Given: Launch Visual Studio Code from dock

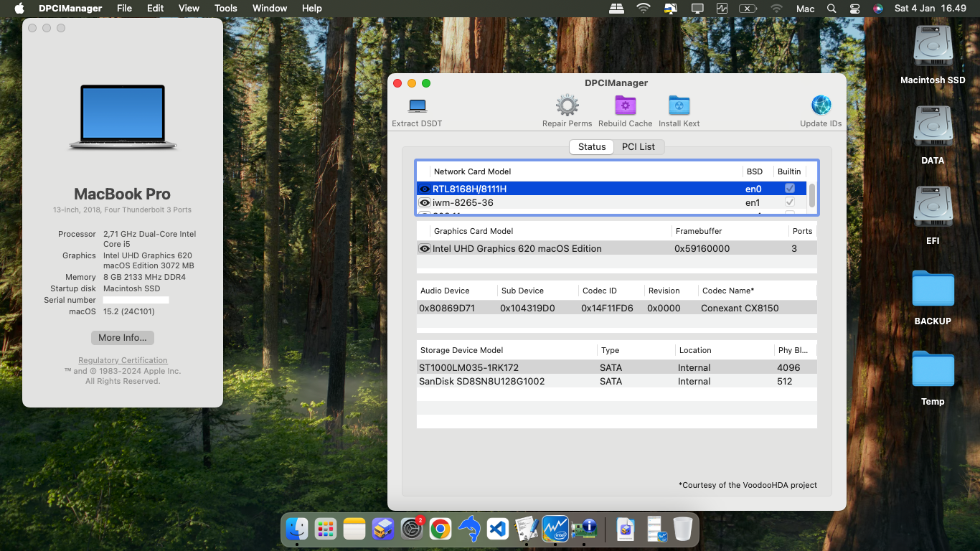Looking at the screenshot, I should coord(498,529).
